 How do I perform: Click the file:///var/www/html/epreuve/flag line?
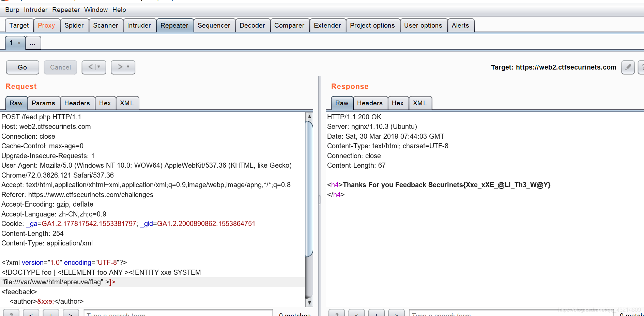point(58,282)
